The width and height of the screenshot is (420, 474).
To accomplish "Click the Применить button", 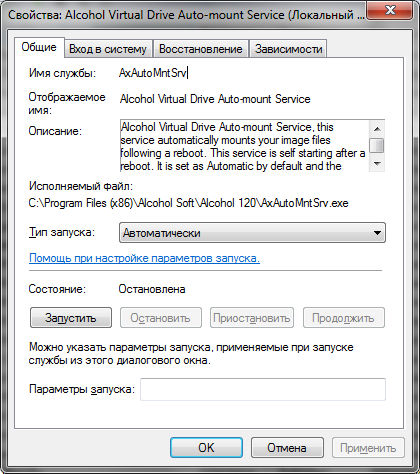I will (368, 448).
